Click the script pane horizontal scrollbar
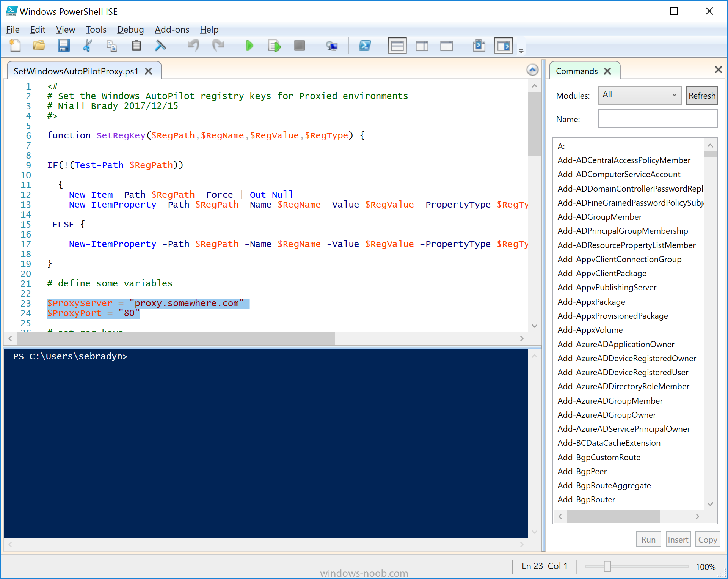Viewport: 728px width, 579px height. pos(176,338)
